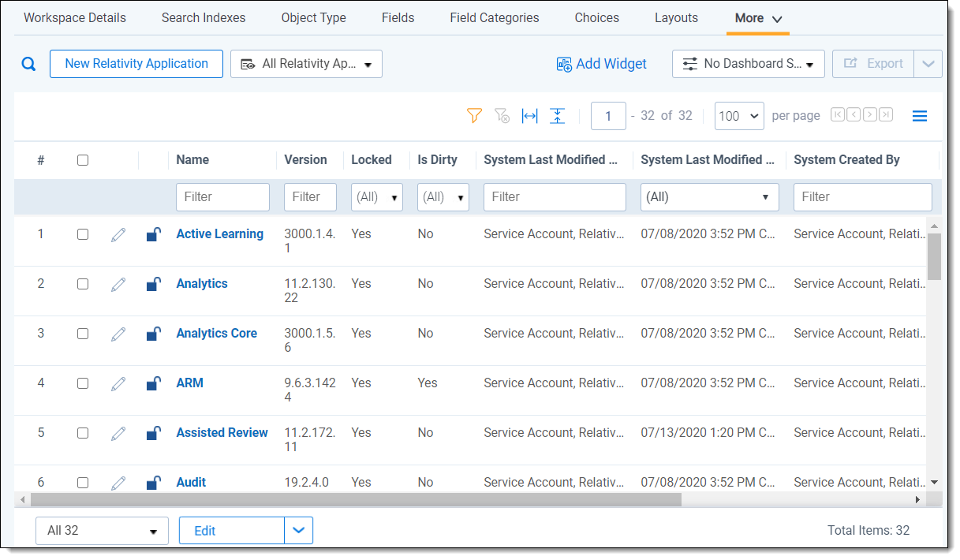Open the Analytics Core application link
Image resolution: width=960 pixels, height=560 pixels.
216,334
